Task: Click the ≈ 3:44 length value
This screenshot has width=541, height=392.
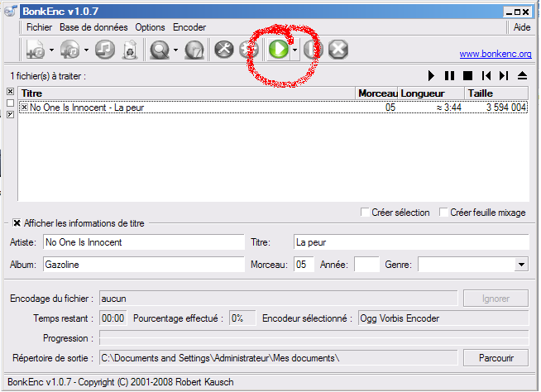Action: pyautogui.click(x=448, y=108)
